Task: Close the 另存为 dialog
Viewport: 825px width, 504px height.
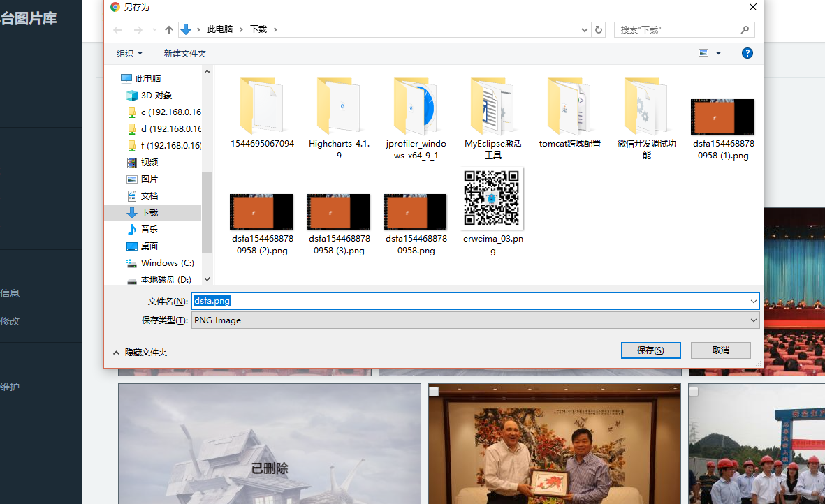Action: [x=753, y=7]
